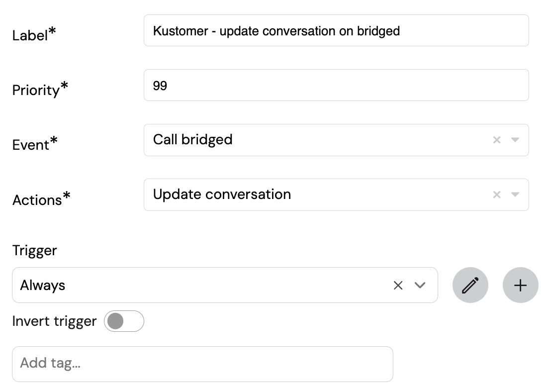This screenshot has width=549, height=392.
Task: Focus the Label field with Kustomer text
Action: (336, 30)
